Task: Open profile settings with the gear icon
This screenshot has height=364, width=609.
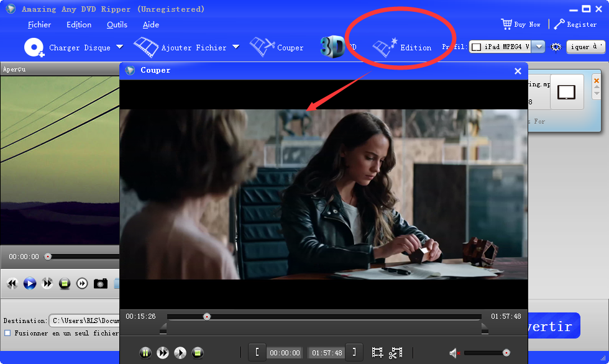Action: click(556, 47)
